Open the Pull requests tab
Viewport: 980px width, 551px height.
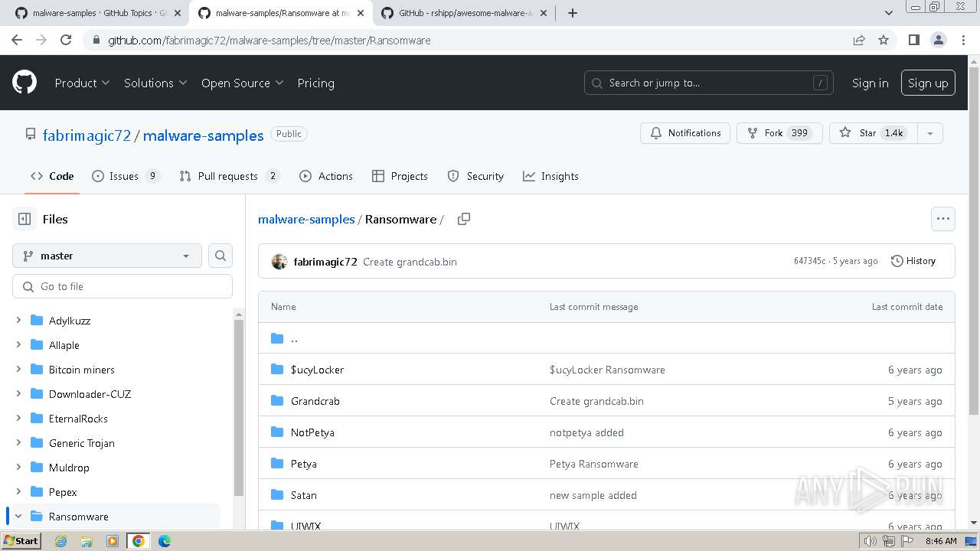pos(229,176)
